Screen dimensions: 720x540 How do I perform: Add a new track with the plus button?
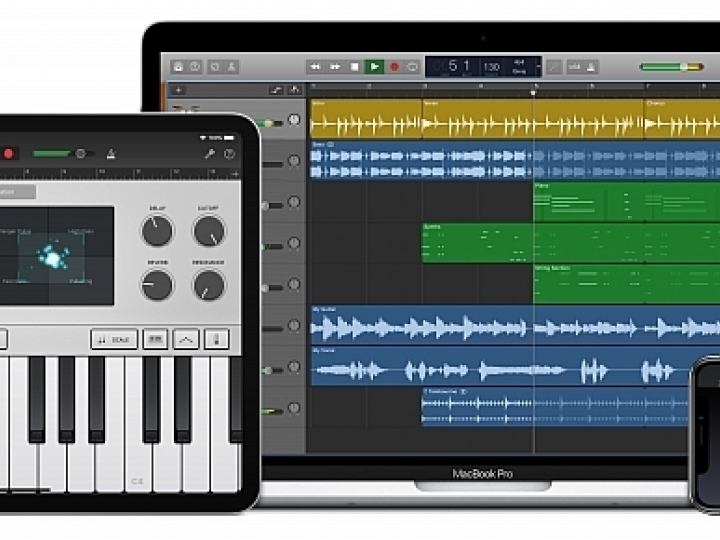tap(178, 90)
